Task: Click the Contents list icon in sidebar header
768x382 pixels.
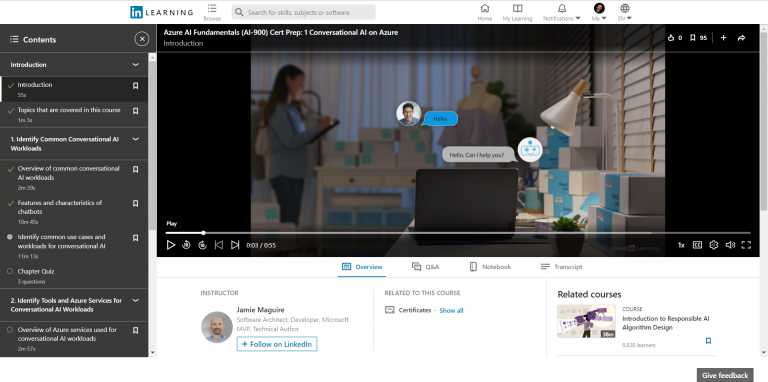Action: [x=14, y=39]
